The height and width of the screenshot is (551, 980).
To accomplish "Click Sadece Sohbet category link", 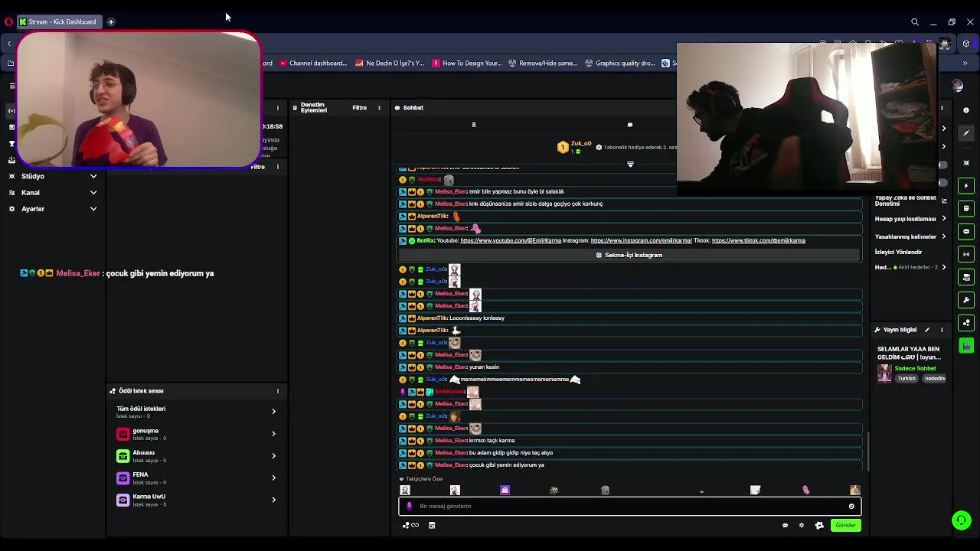I will pyautogui.click(x=915, y=369).
